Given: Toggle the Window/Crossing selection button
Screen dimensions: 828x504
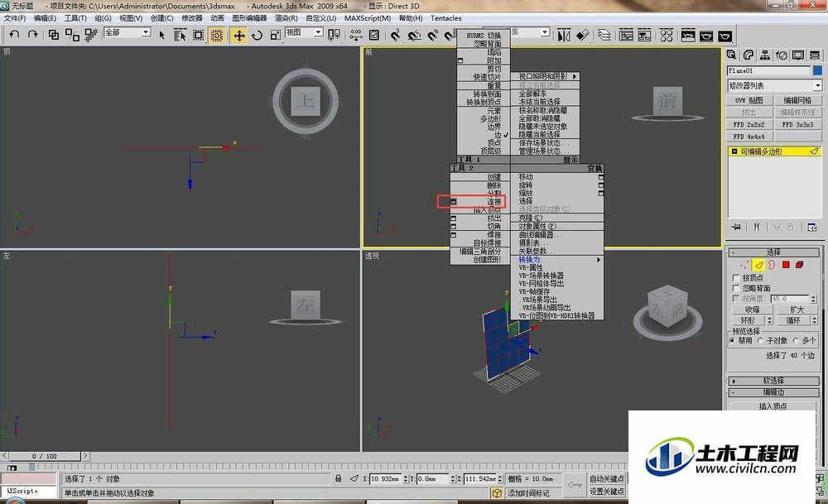Looking at the screenshot, I should [x=216, y=36].
